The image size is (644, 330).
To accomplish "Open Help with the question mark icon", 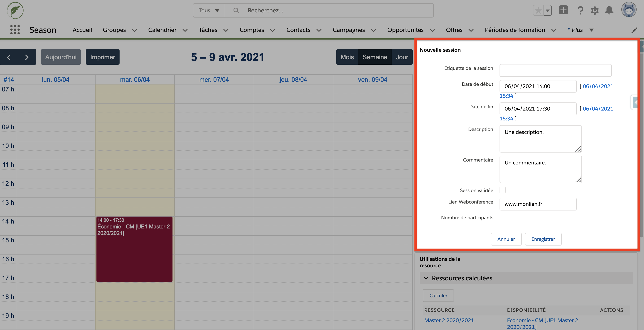I will [x=580, y=10].
